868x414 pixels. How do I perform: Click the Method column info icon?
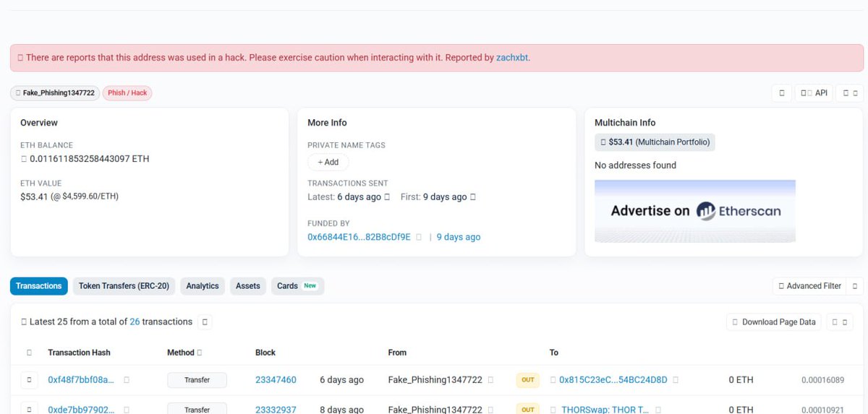click(199, 353)
